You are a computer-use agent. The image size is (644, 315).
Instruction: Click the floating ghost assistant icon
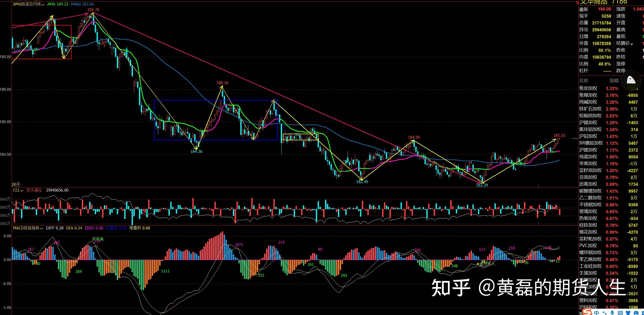click(x=631, y=80)
